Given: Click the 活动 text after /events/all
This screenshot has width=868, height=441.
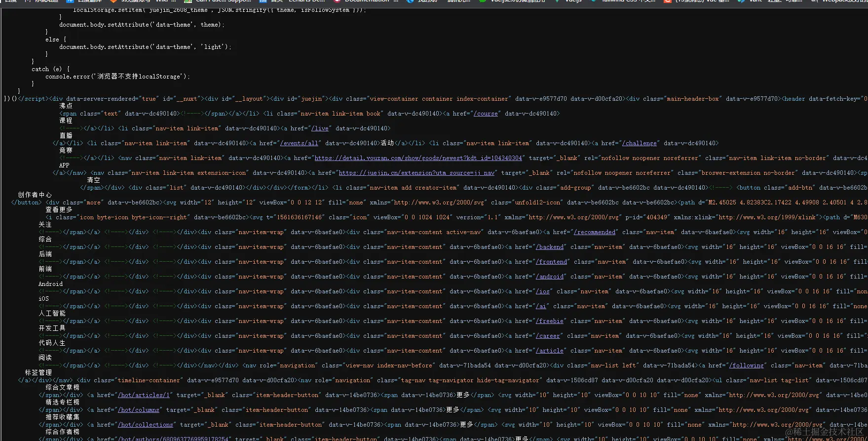Looking at the screenshot, I should tap(387, 143).
